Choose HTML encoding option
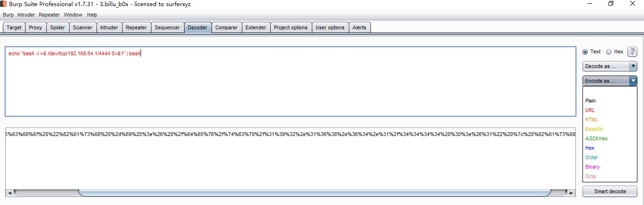 591,120
